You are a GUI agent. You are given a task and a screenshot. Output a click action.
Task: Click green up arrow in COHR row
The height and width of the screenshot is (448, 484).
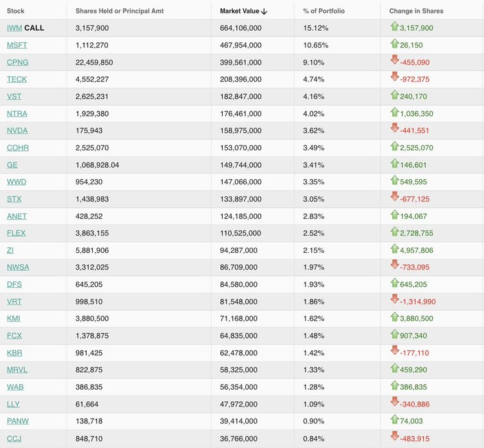pos(394,146)
